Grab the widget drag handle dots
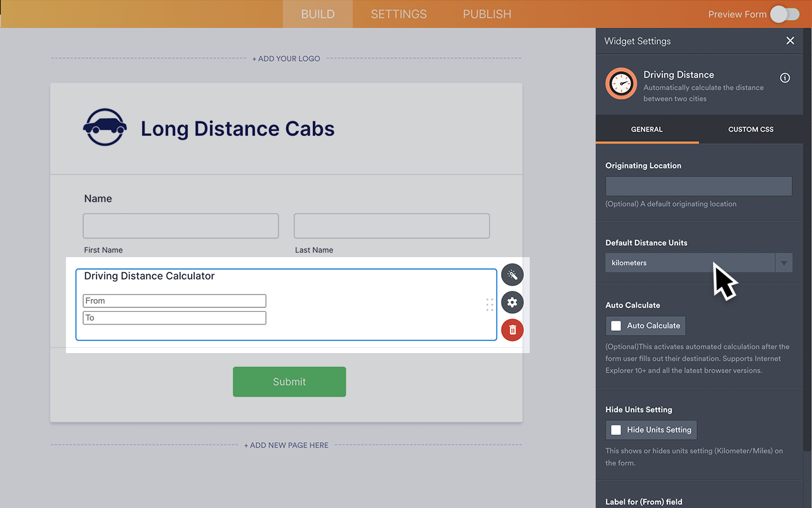 pyautogui.click(x=489, y=305)
